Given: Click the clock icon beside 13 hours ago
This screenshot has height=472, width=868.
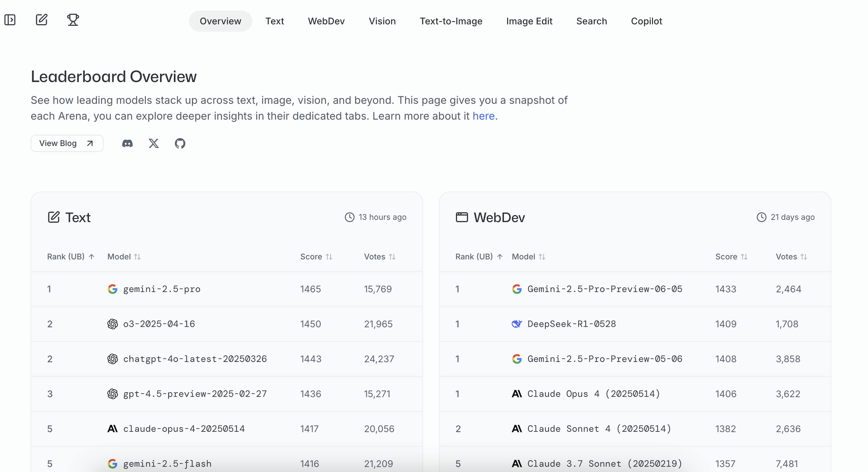Looking at the screenshot, I should tap(349, 217).
